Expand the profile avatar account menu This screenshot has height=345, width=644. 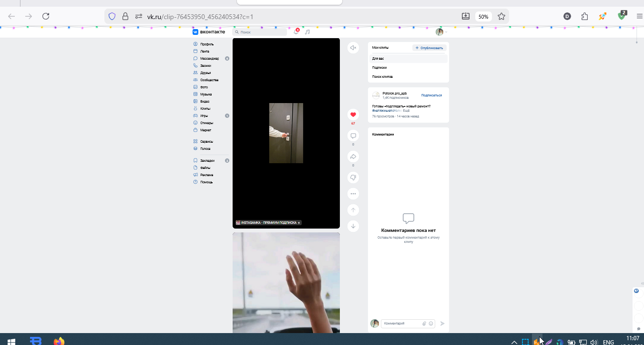click(441, 32)
